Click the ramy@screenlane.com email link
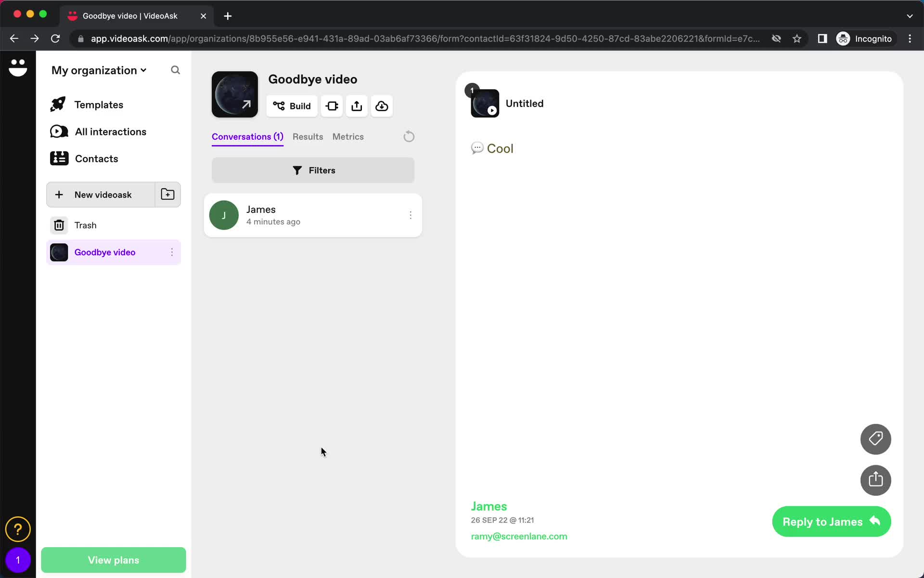Image resolution: width=924 pixels, height=578 pixels. tap(519, 536)
